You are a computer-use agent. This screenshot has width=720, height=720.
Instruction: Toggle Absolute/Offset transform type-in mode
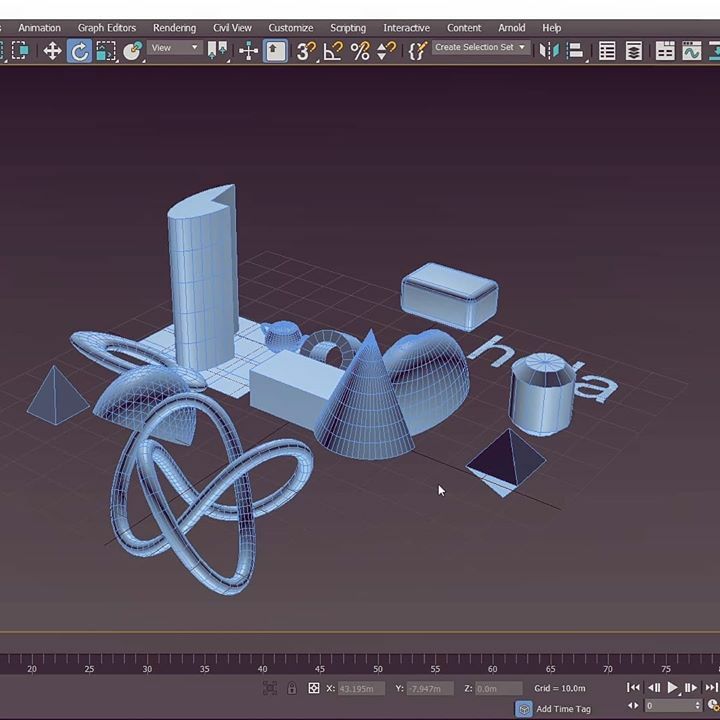(314, 688)
